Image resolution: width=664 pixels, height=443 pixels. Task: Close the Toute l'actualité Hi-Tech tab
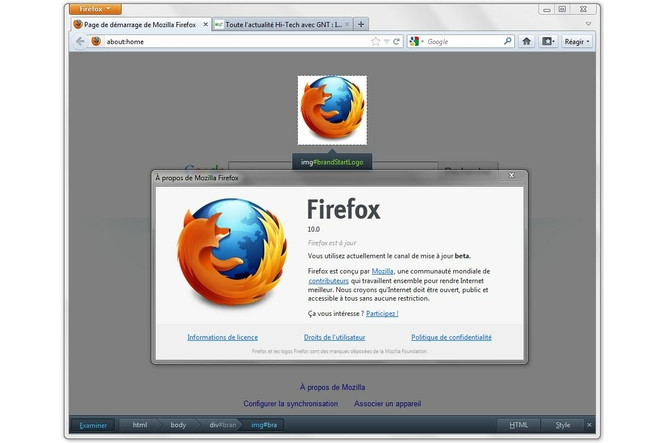pos(347,25)
